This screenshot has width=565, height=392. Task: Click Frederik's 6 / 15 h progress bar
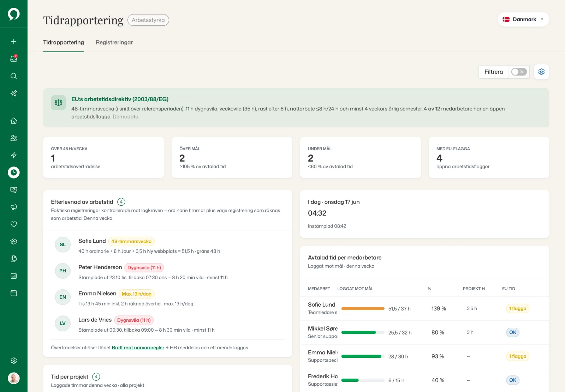tap(363, 380)
